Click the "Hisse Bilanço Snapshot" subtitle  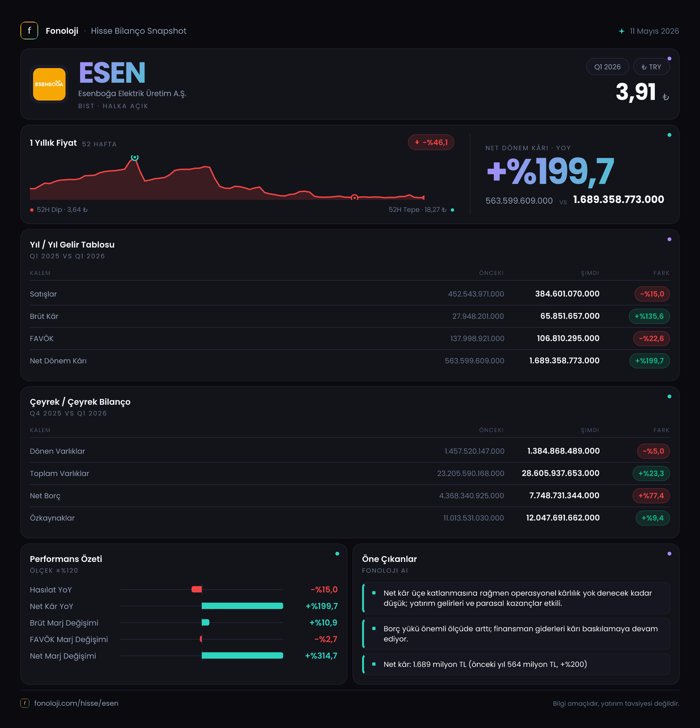(x=138, y=31)
